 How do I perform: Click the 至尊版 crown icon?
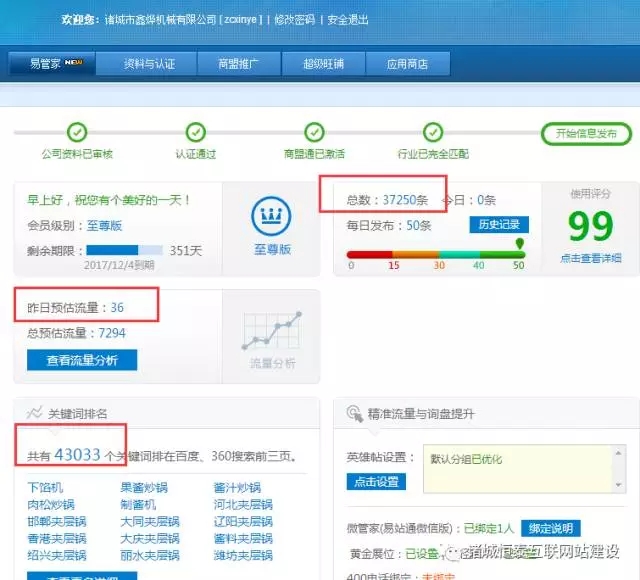[271, 215]
